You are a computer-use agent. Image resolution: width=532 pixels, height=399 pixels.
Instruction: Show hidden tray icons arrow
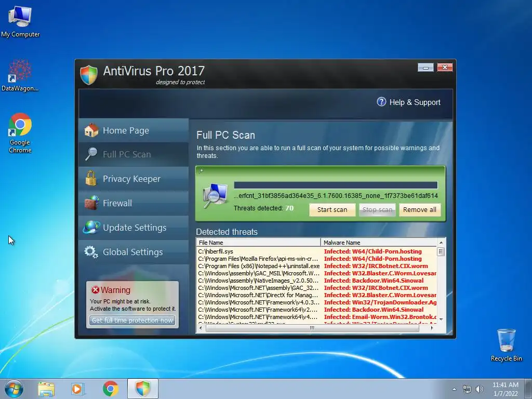(454, 389)
